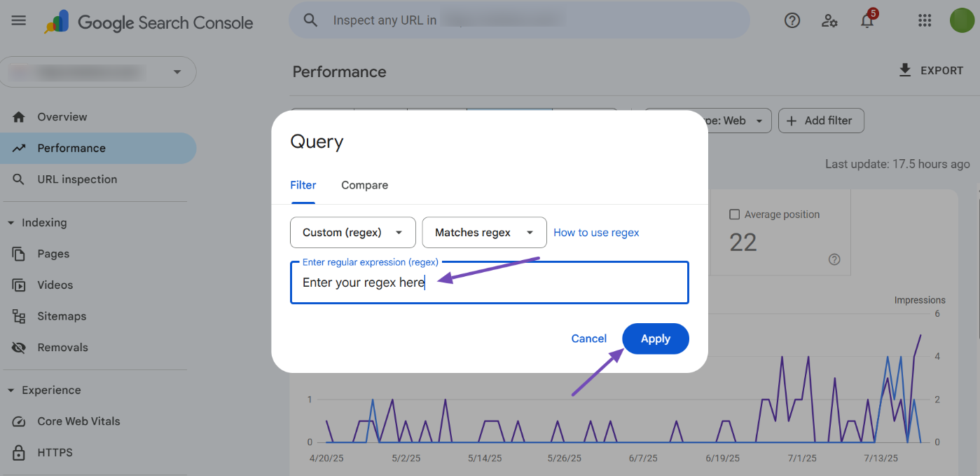Switch to the Compare tab

point(364,185)
